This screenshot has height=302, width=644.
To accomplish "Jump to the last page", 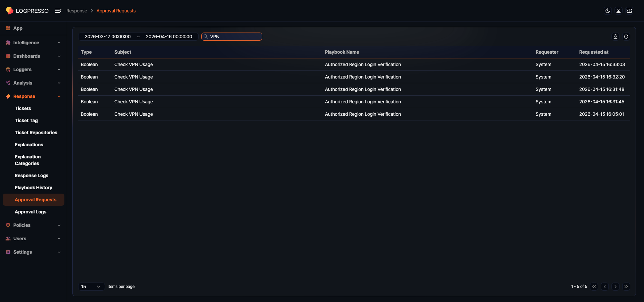I will (627, 287).
